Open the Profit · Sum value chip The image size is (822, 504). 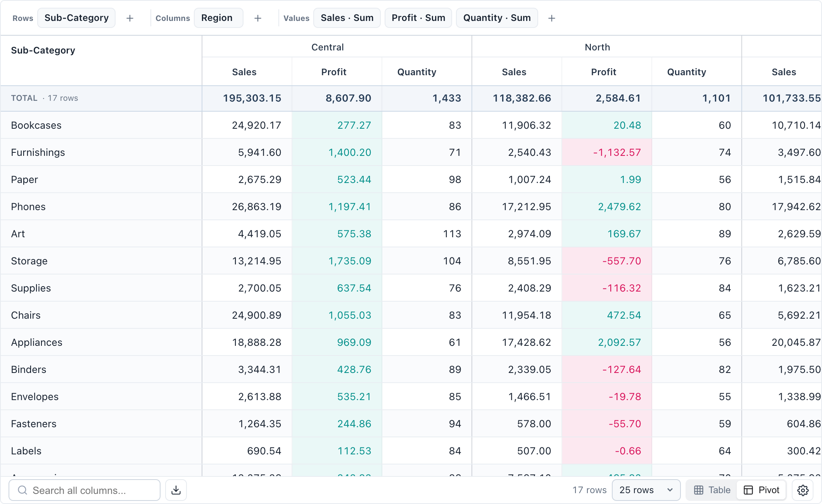(x=418, y=18)
